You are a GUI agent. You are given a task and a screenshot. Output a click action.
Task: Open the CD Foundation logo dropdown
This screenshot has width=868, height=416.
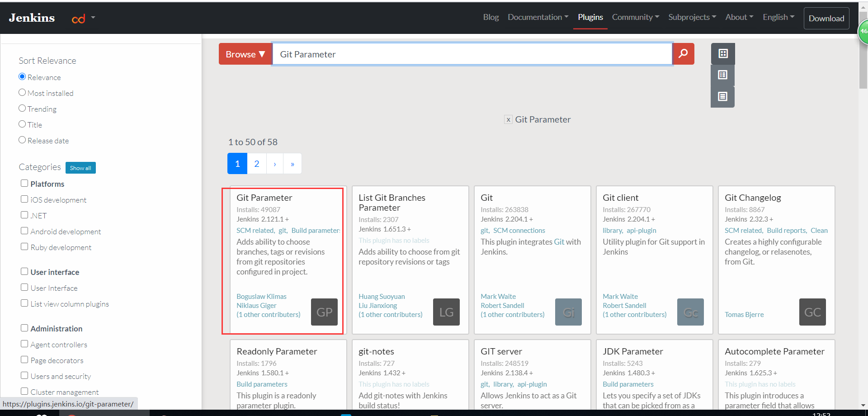[84, 18]
